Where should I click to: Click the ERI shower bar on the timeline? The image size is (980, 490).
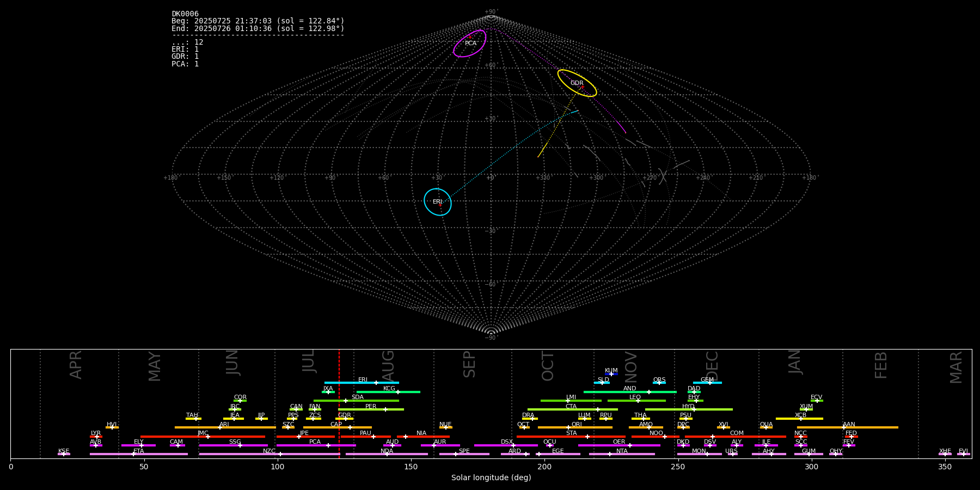[x=362, y=383]
